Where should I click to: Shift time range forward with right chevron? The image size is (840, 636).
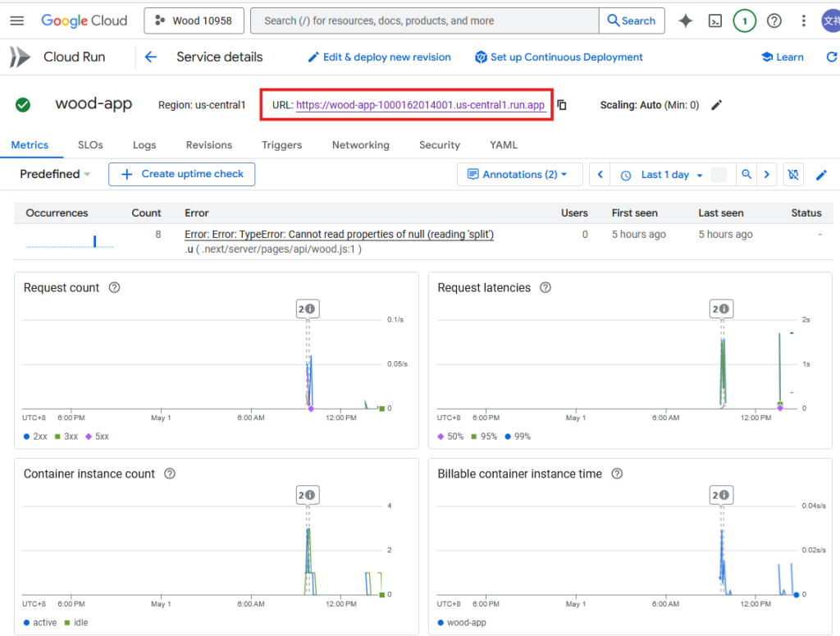(x=767, y=174)
